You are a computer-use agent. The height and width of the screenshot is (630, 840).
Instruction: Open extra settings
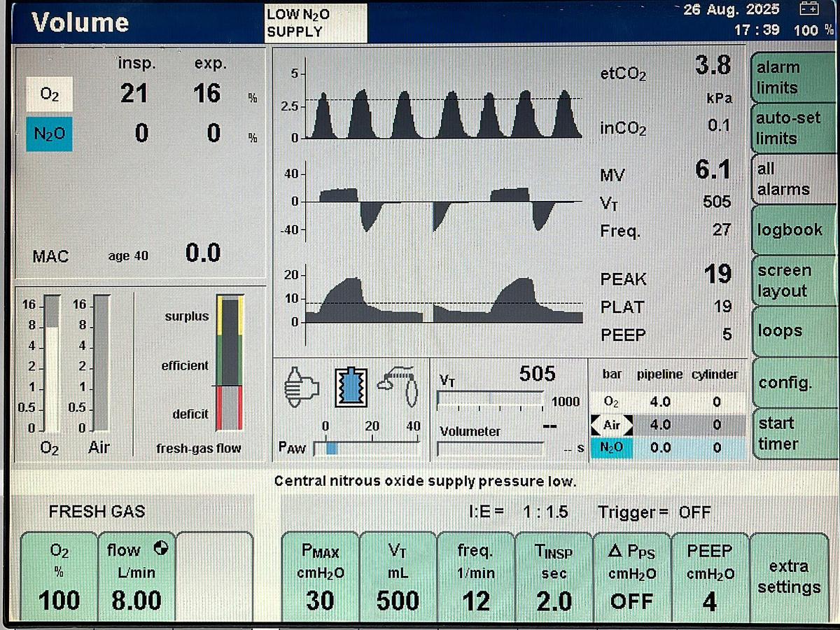(789, 576)
